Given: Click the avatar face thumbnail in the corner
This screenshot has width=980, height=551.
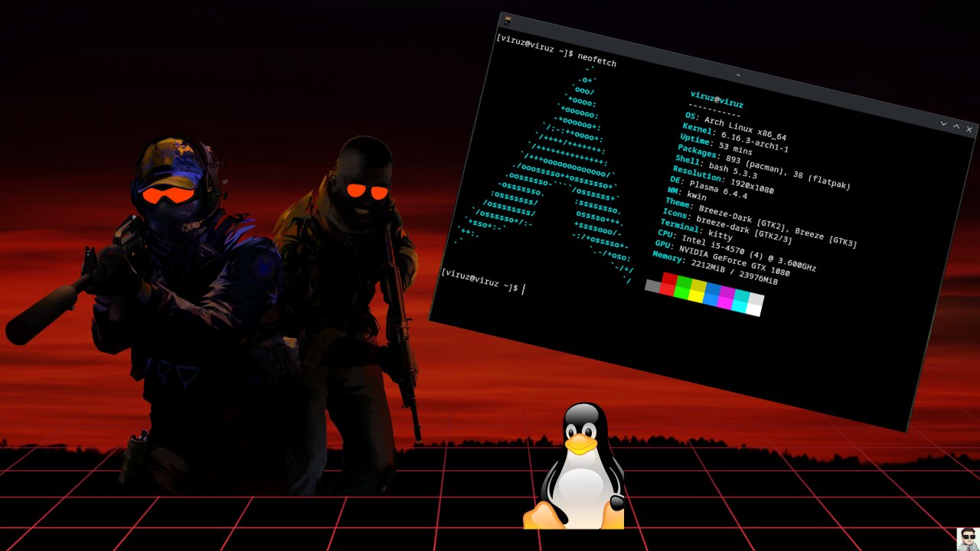Looking at the screenshot, I should pyautogui.click(x=968, y=539).
